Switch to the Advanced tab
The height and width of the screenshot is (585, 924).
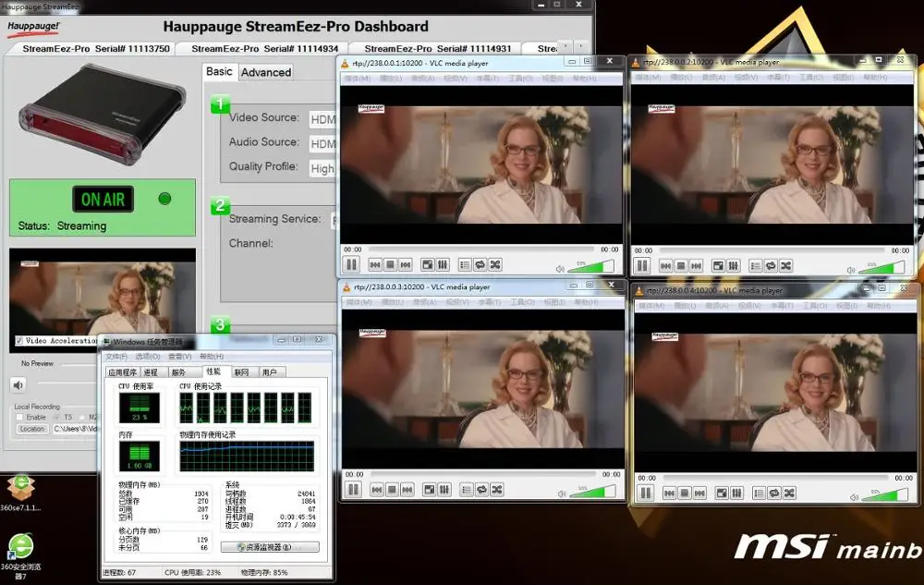pyautogui.click(x=266, y=72)
